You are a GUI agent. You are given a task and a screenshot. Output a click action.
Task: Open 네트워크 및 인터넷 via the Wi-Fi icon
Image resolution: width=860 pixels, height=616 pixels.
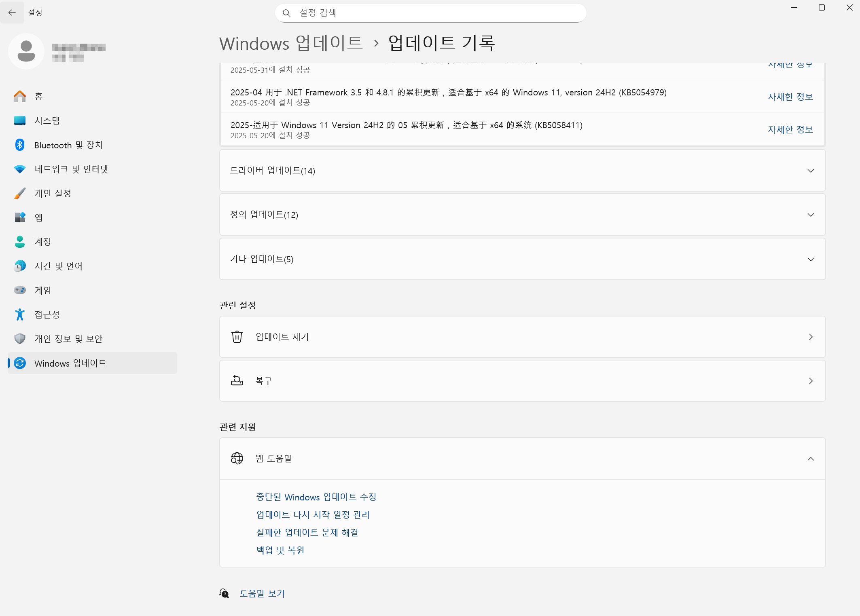tap(19, 169)
